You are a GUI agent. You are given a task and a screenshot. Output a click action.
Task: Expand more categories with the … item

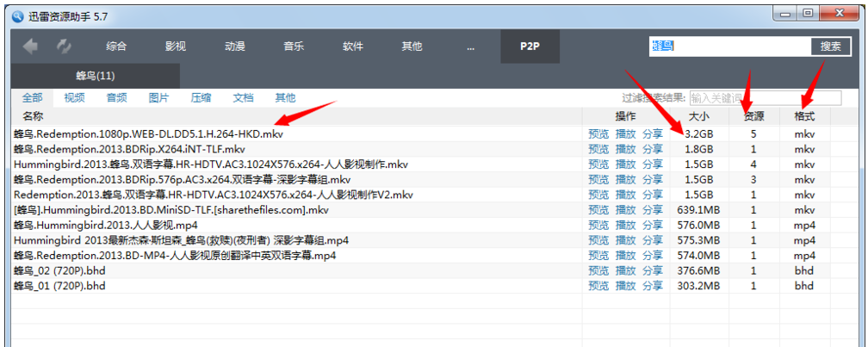tap(470, 47)
